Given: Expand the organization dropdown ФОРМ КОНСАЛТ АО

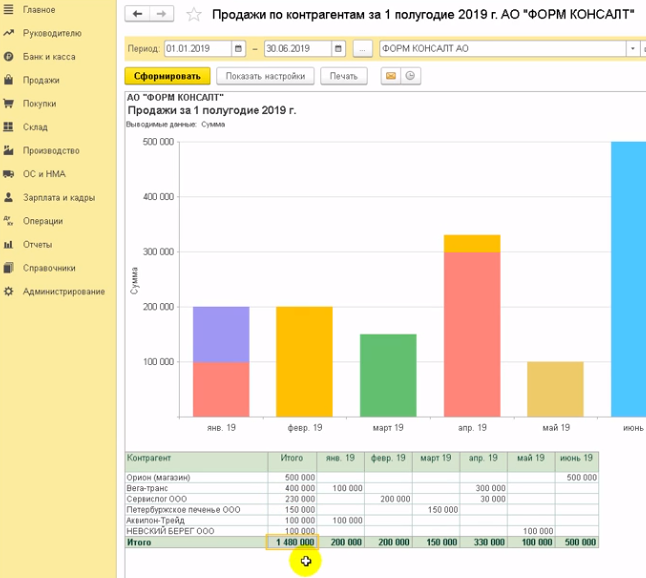Looking at the screenshot, I should click(632, 48).
